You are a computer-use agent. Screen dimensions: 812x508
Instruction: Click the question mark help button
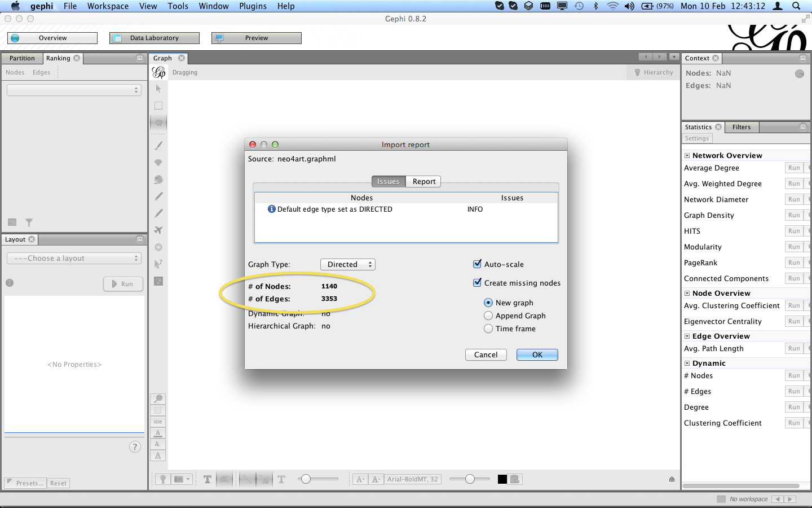tap(135, 447)
